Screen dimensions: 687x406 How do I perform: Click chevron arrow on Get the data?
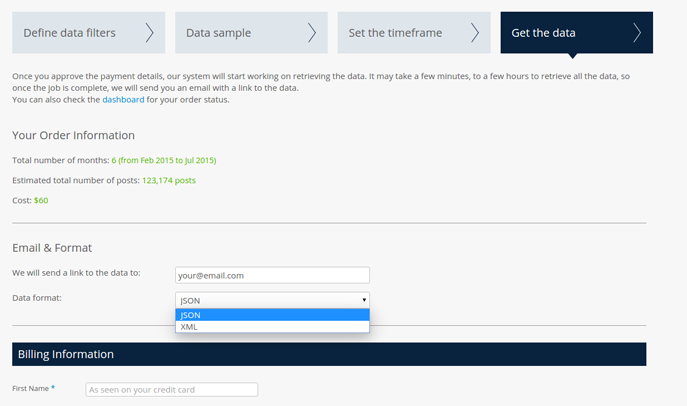[x=637, y=33]
